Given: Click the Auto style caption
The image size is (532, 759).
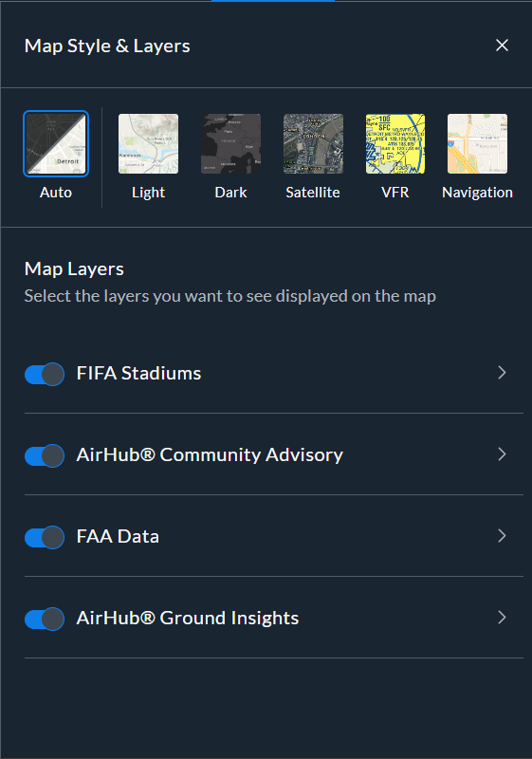Looking at the screenshot, I should coord(56,193).
